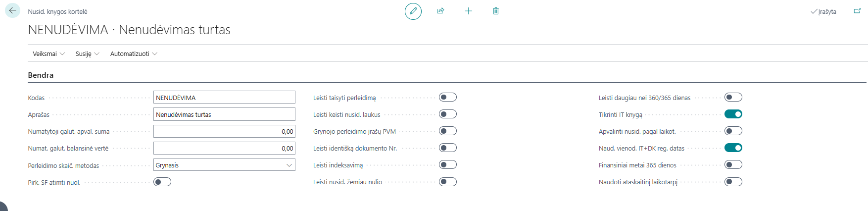Enable Leisti taisyti perleidimą toggle
This screenshot has width=868, height=211.
[448, 97]
